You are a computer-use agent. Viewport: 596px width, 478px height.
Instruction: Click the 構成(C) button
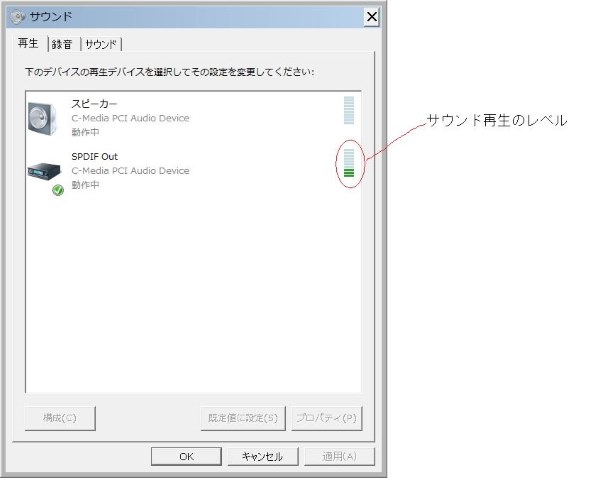(60, 418)
